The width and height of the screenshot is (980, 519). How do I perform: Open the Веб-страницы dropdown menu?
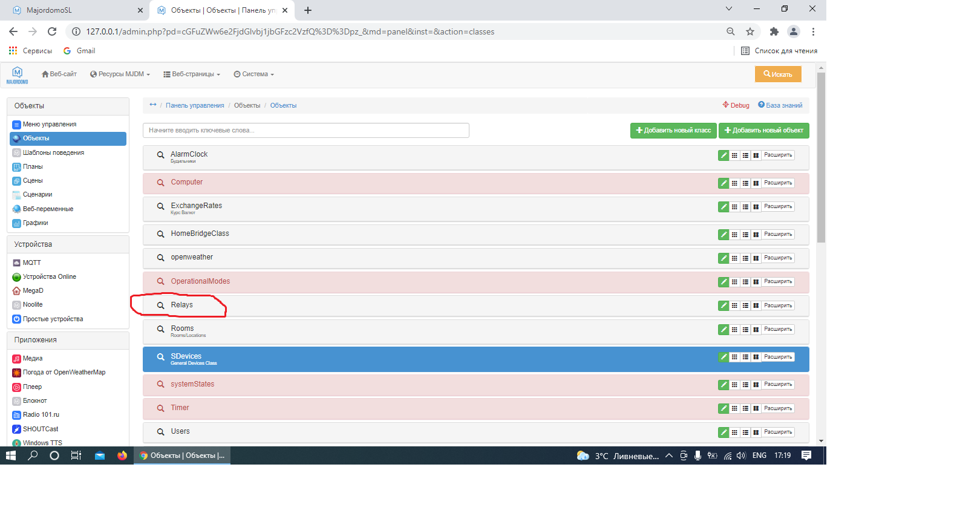192,74
